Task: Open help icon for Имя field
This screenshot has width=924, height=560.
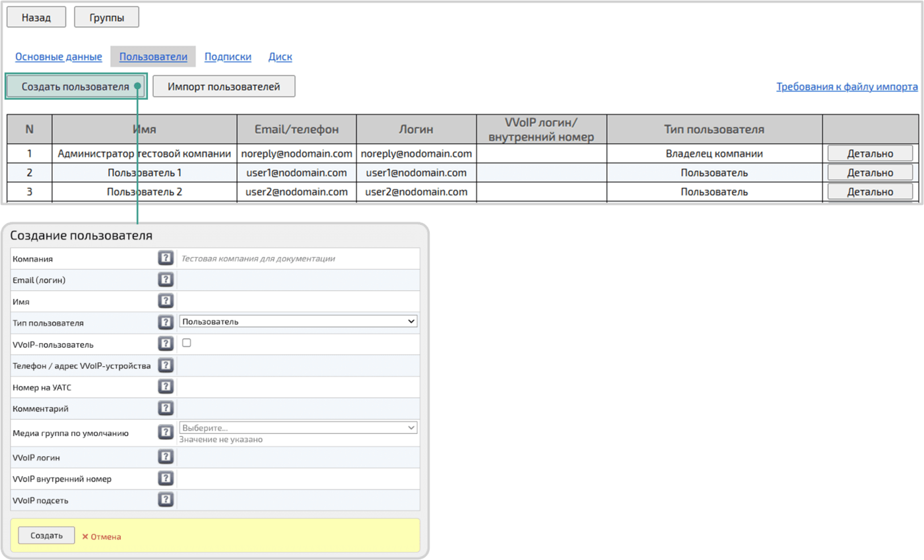Action: 166,301
